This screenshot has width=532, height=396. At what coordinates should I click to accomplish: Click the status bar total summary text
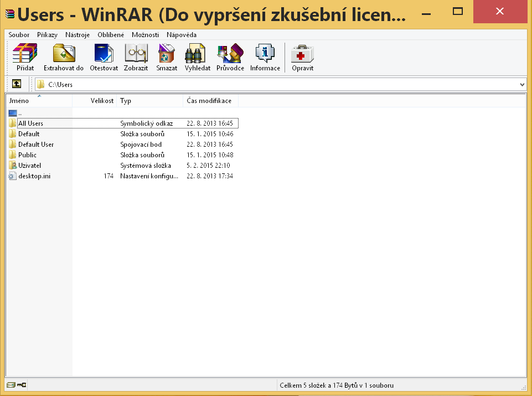337,385
